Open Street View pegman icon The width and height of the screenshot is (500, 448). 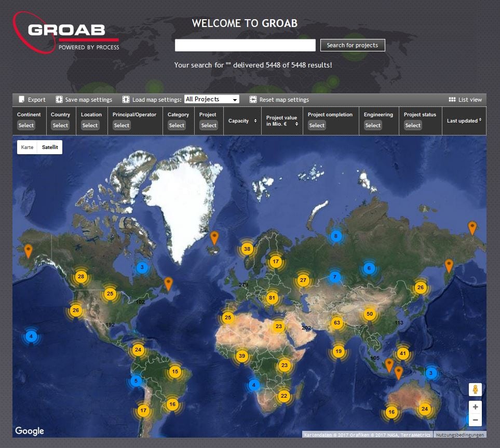tap(475, 389)
